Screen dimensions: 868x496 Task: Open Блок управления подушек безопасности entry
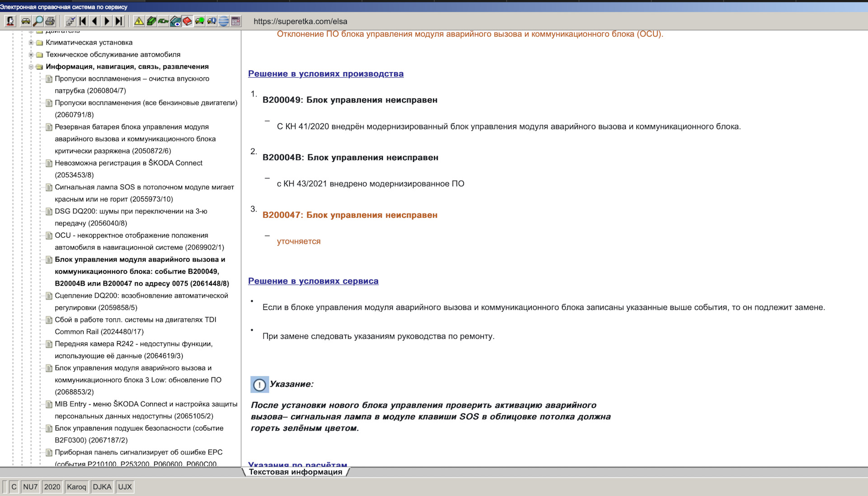point(139,434)
